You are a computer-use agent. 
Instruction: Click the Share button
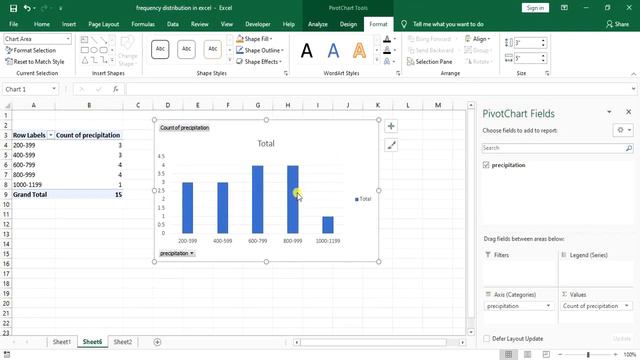617,24
